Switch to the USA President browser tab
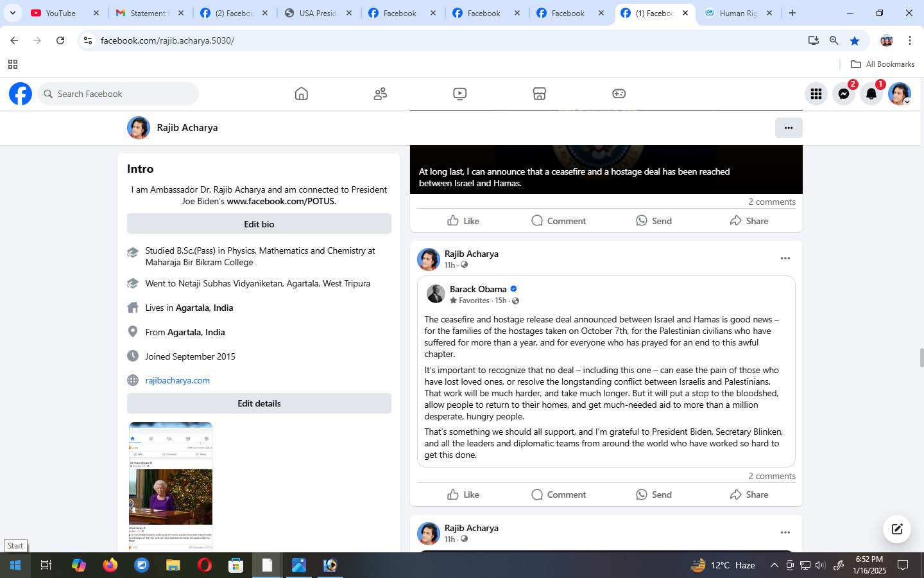Viewport: 924px width, 578px height. pyautogui.click(x=318, y=13)
